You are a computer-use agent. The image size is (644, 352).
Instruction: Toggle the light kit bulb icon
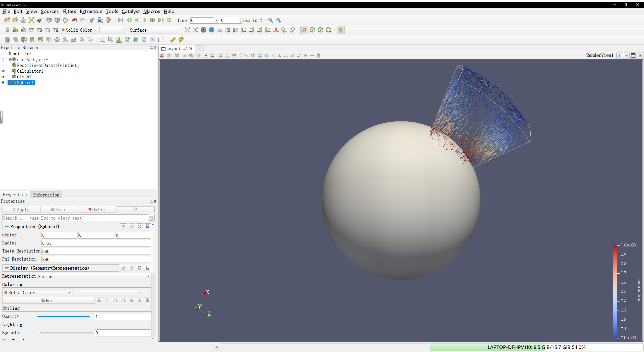tap(340, 30)
